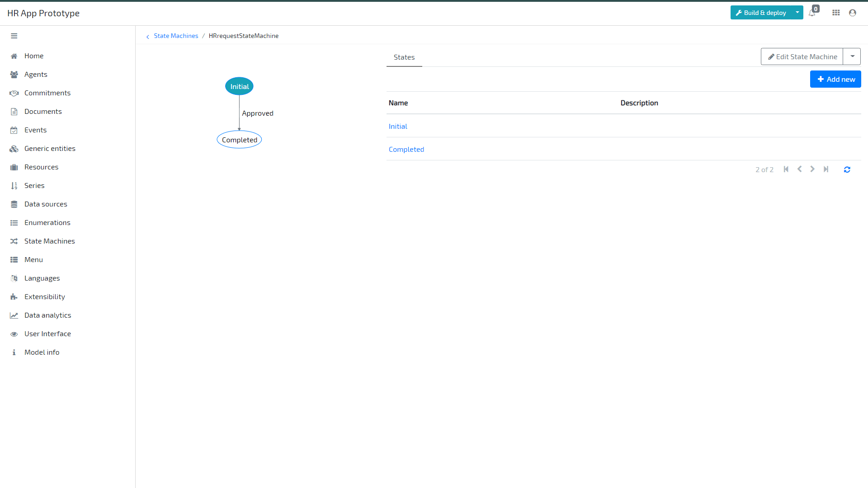This screenshot has height=488, width=868.
Task: Click the Model info icon
Action: (14, 352)
